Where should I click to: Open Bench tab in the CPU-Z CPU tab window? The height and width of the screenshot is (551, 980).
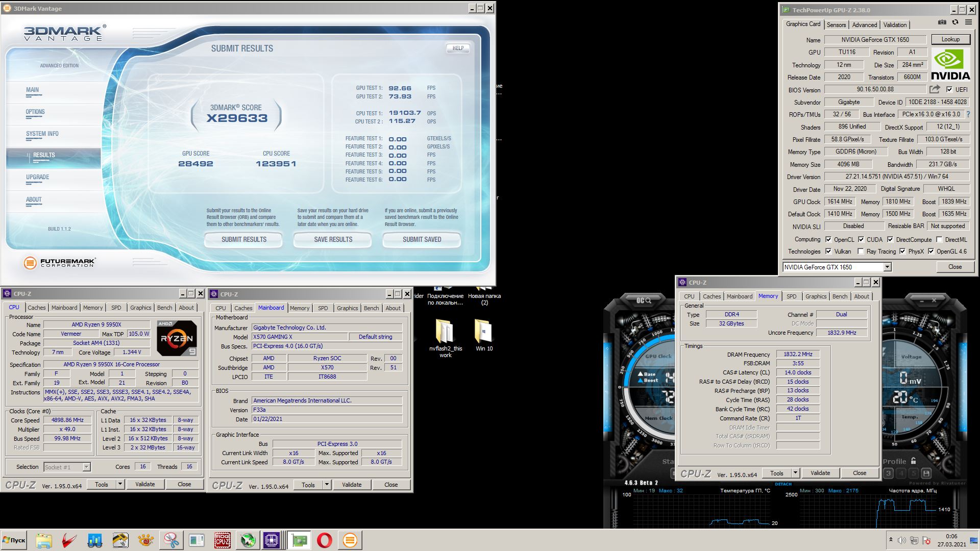(164, 308)
